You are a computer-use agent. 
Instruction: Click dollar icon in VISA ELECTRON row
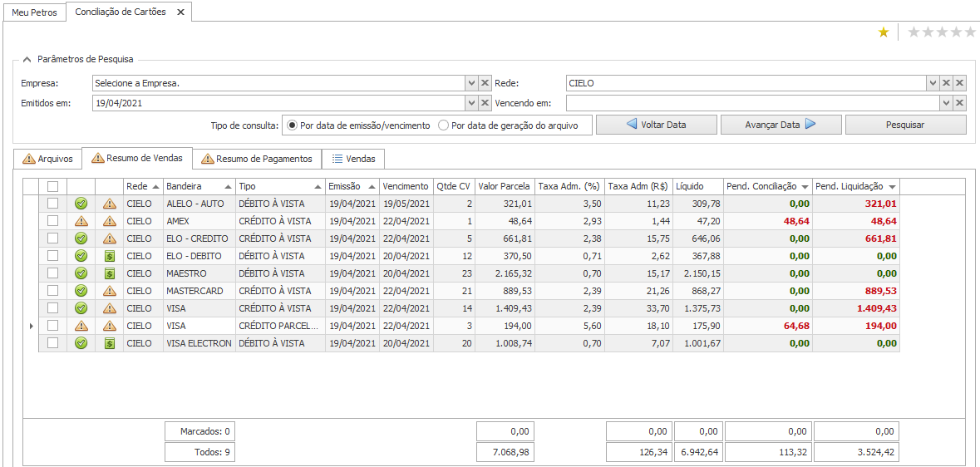(x=109, y=343)
